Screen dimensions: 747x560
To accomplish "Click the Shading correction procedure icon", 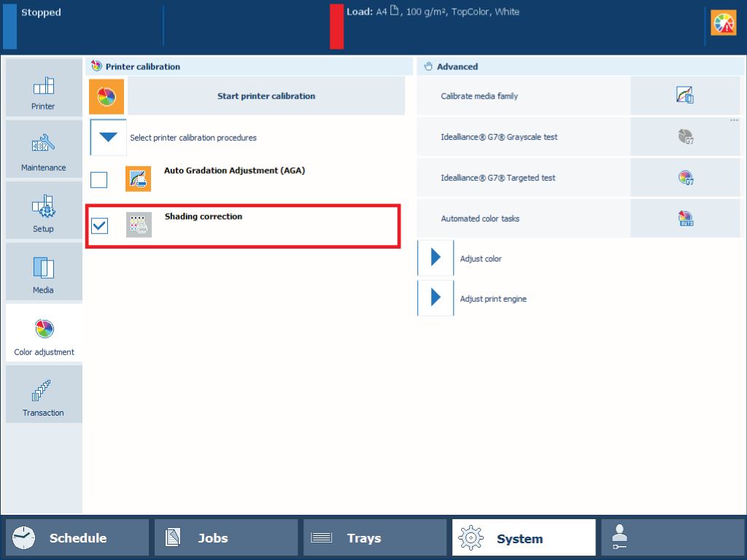I will (x=139, y=225).
